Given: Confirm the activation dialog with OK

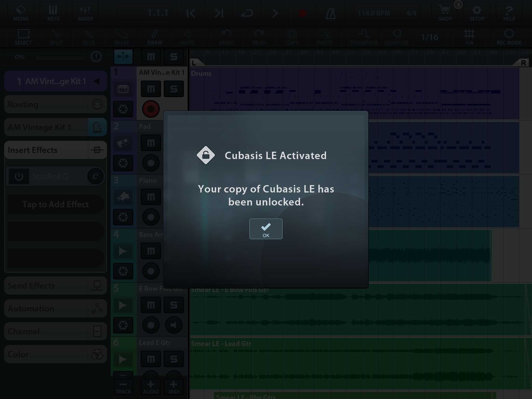Looking at the screenshot, I should pyautogui.click(x=266, y=229).
